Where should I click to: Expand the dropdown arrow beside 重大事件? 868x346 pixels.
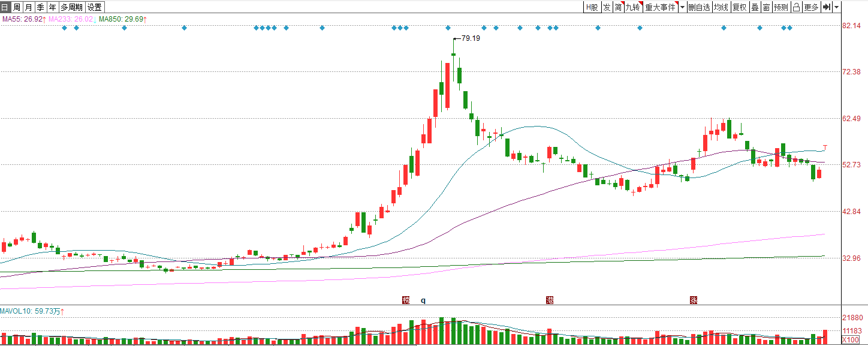(x=682, y=7)
